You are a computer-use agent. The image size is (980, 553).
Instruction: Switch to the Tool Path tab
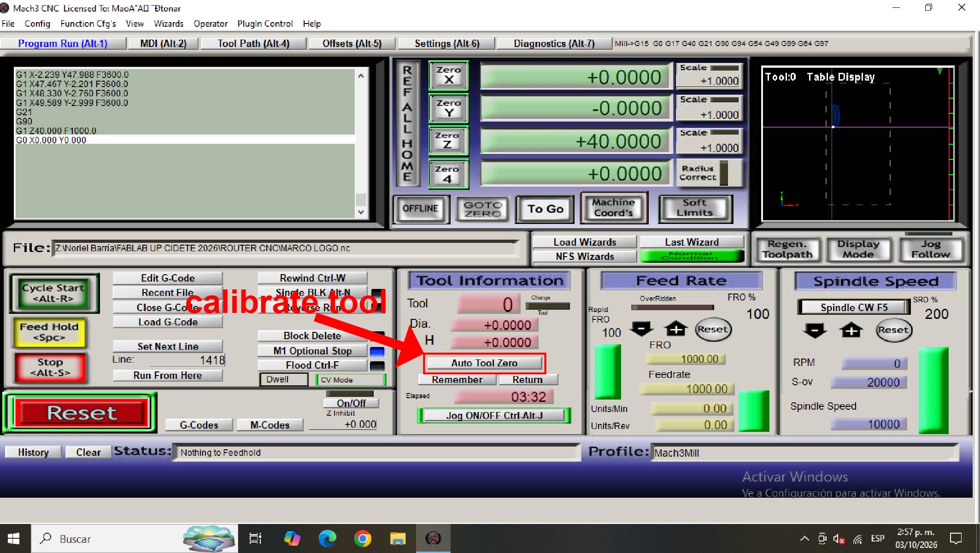tap(253, 43)
